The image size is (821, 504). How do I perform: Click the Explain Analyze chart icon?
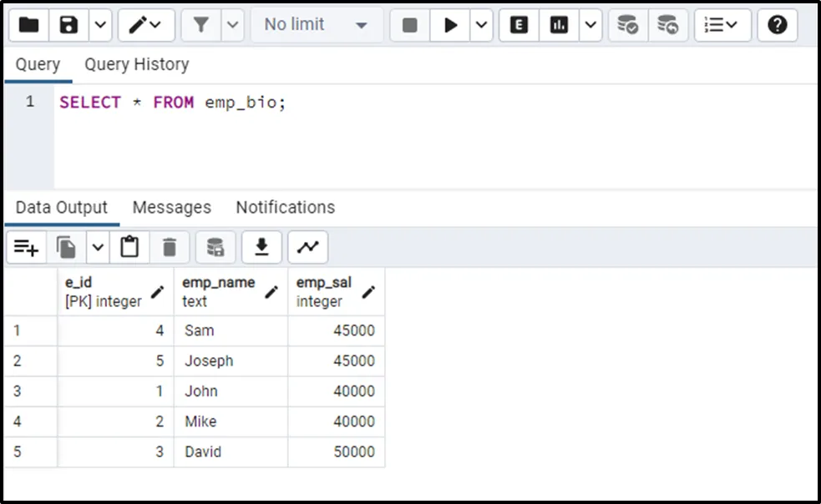click(x=559, y=25)
